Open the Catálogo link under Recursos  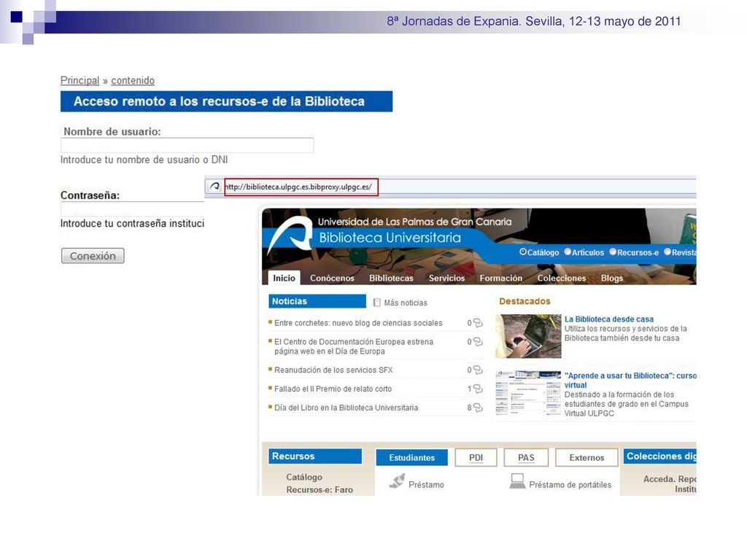point(304,477)
